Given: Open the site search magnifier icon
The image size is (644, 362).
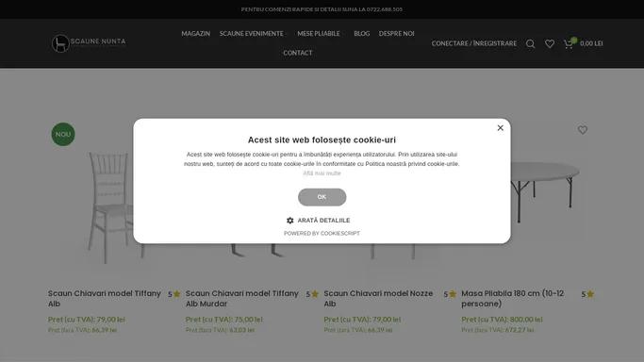Looking at the screenshot, I should [x=530, y=43].
